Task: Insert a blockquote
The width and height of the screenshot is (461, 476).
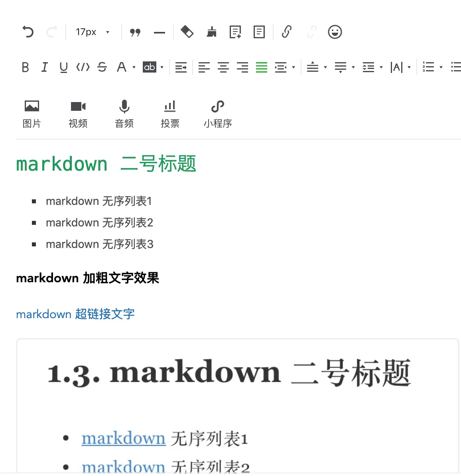Action: click(x=135, y=32)
